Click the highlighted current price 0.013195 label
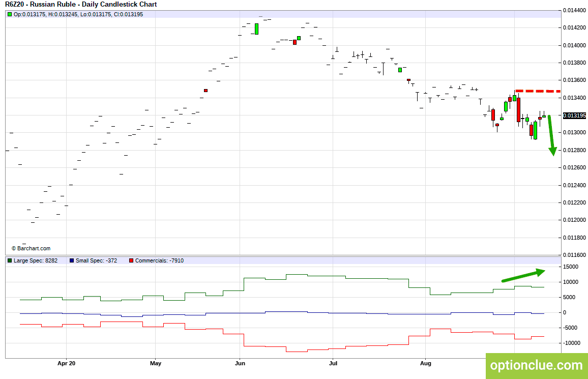 [574, 115]
